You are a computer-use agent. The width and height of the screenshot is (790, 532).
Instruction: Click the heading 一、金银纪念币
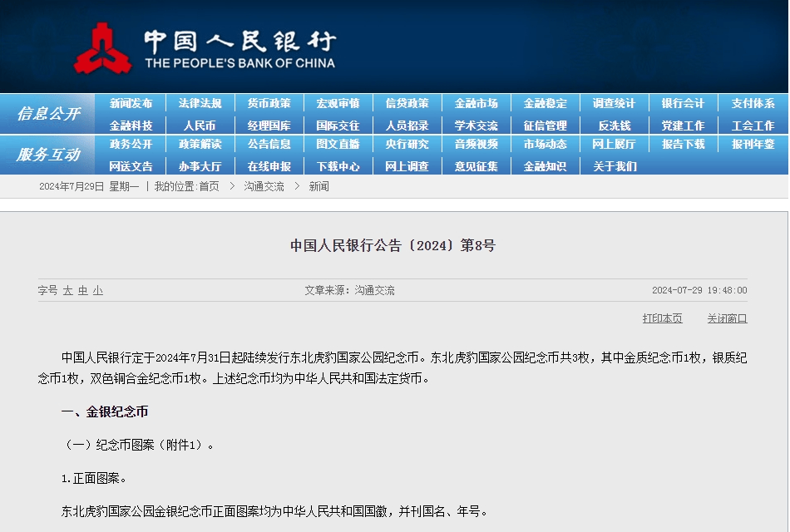[105, 412]
